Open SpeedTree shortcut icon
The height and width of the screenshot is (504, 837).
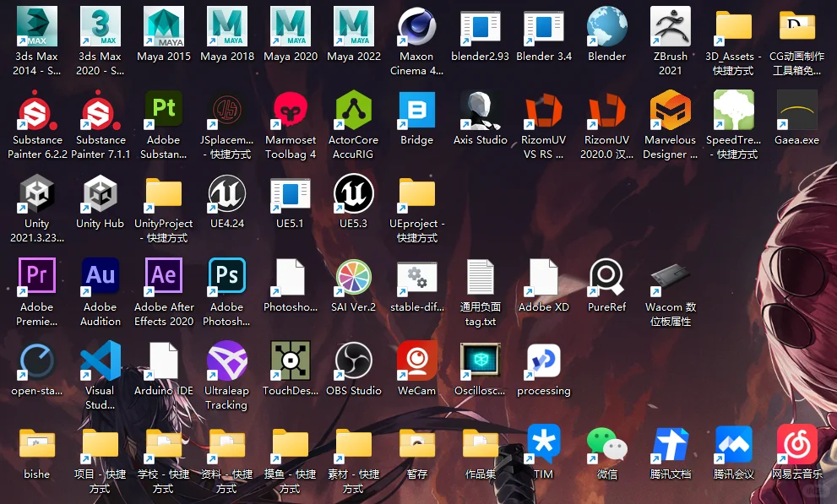(x=734, y=110)
